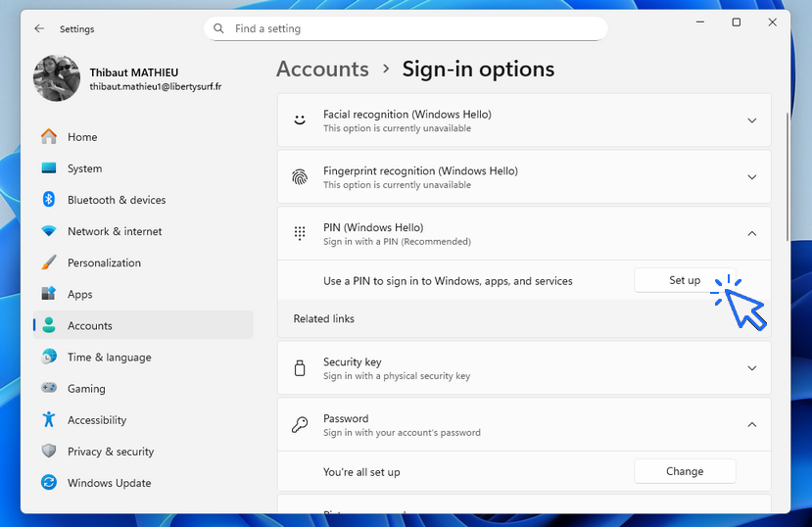Click the email thibaut.mathieu1@libertysurf.fr

[x=156, y=87]
